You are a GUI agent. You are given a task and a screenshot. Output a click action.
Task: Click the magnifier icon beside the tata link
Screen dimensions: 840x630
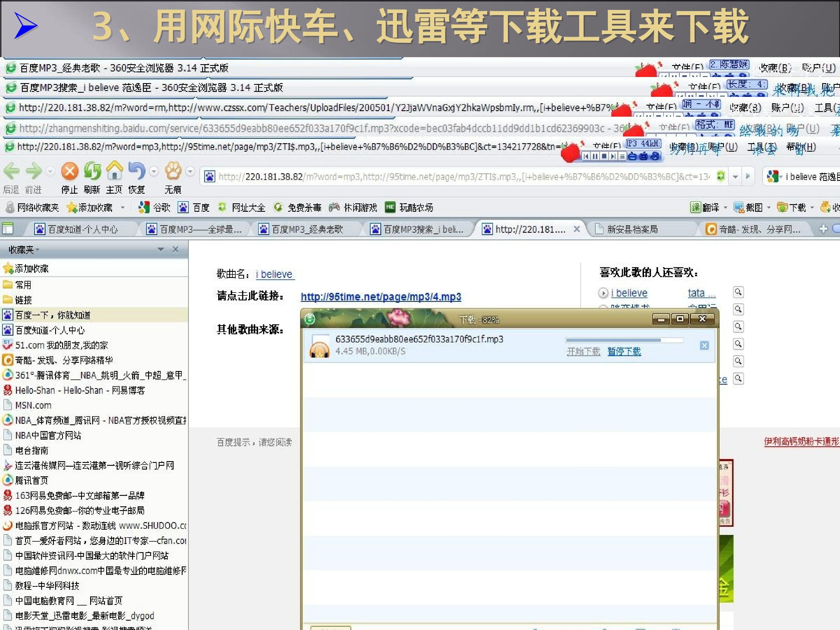[738, 292]
